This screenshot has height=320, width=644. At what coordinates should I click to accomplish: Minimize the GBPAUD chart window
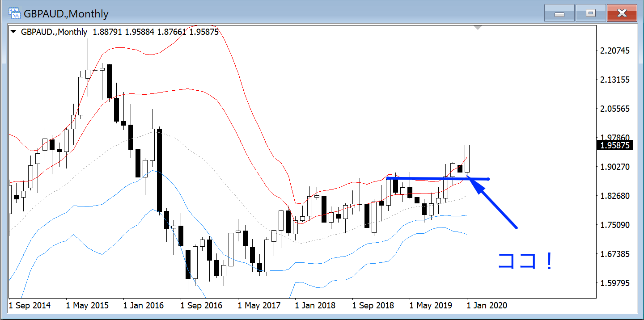(x=559, y=14)
